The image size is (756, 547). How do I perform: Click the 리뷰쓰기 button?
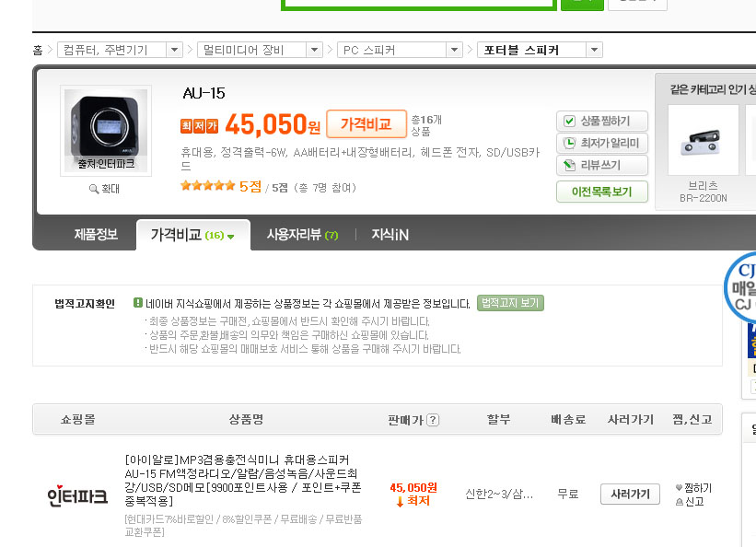point(601,165)
